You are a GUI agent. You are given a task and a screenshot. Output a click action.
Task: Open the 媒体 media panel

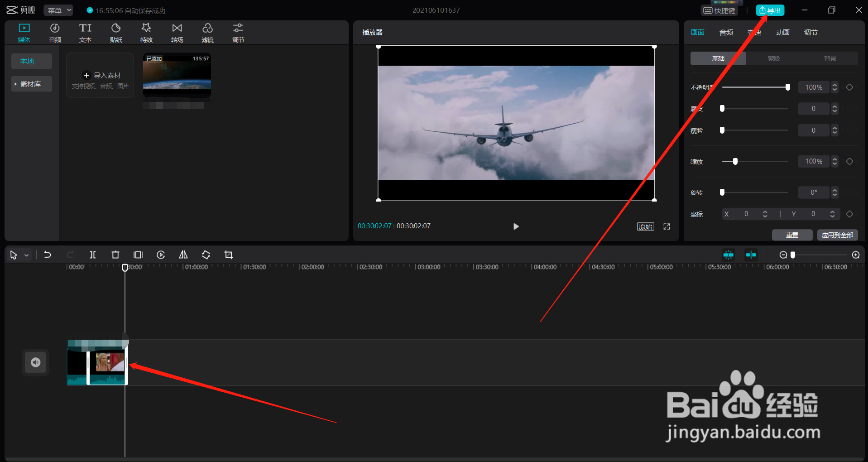24,33
